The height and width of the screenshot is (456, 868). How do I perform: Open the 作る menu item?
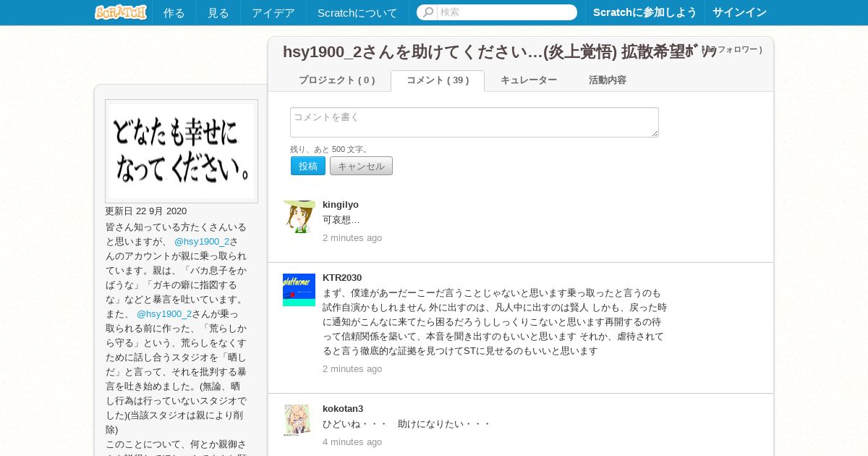174,12
